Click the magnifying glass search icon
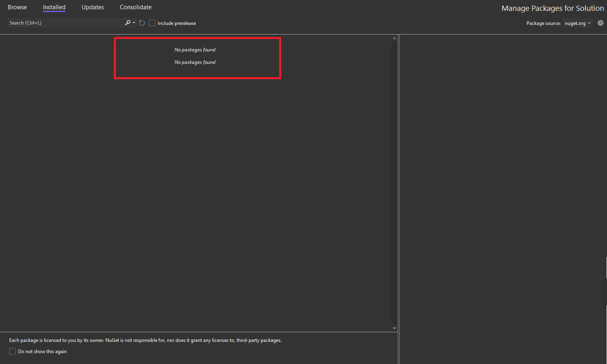The image size is (607, 364). click(128, 23)
